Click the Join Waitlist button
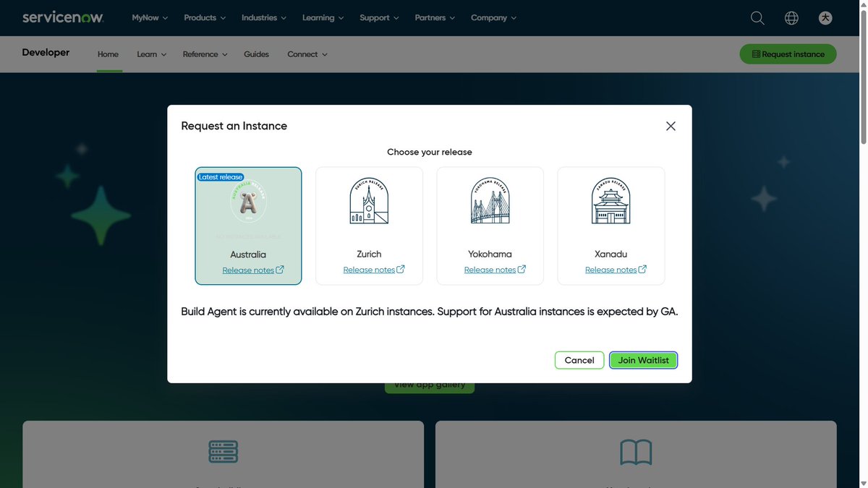Image resolution: width=868 pixels, height=488 pixels. [643, 360]
